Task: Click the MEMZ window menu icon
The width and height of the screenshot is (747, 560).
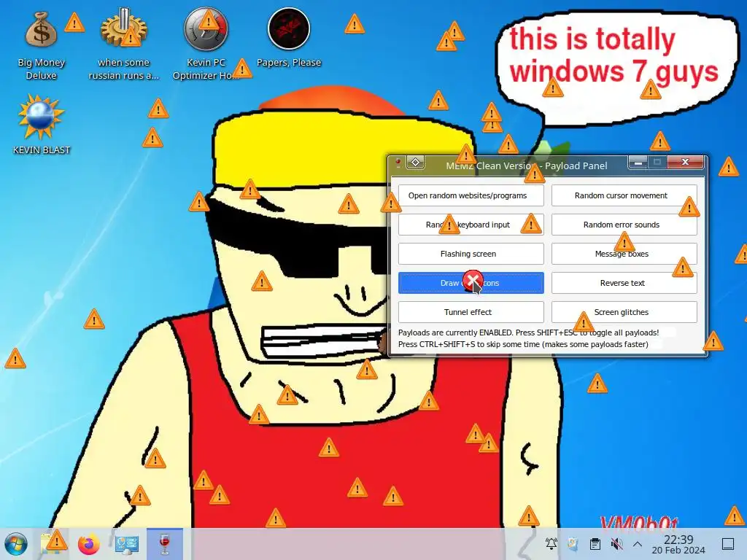Action: pos(398,163)
